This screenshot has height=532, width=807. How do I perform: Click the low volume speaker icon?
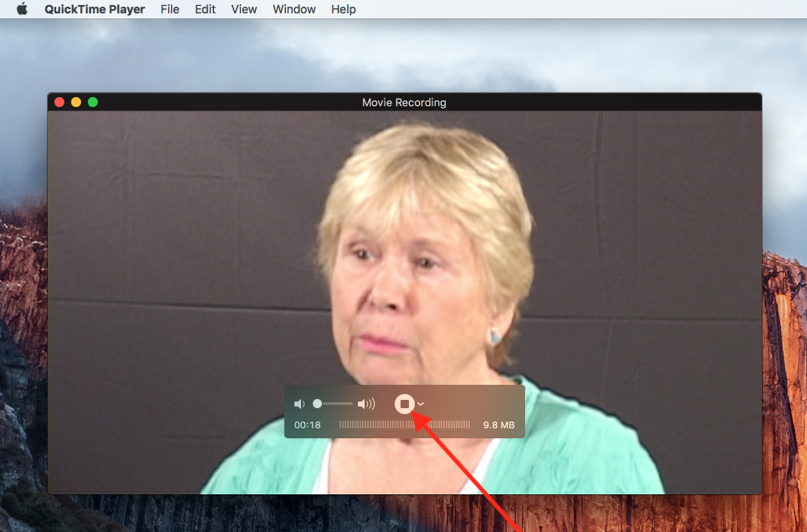(299, 404)
